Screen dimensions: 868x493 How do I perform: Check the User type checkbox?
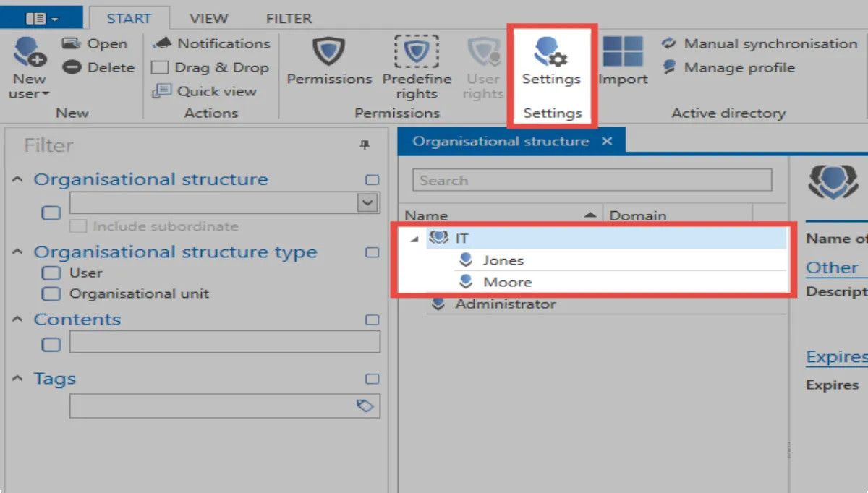(51, 273)
